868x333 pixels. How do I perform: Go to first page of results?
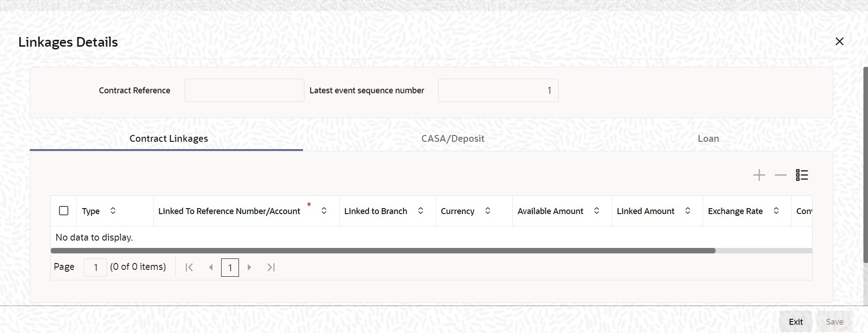(x=189, y=267)
